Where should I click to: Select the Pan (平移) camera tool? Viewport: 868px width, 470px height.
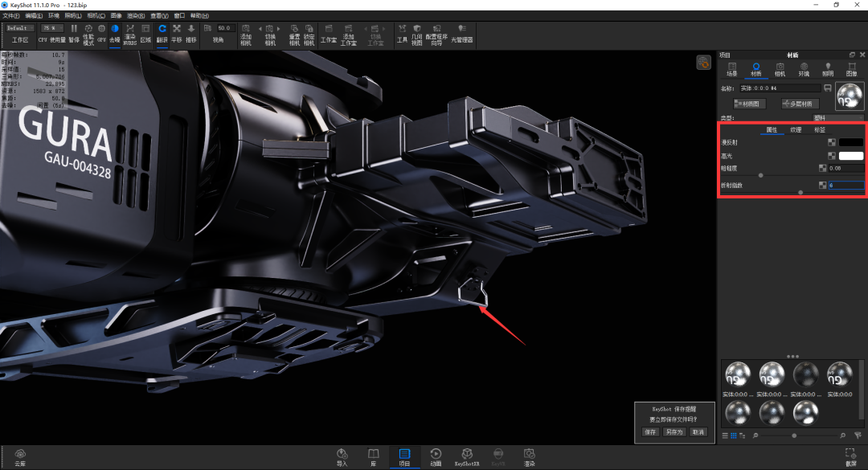click(177, 29)
